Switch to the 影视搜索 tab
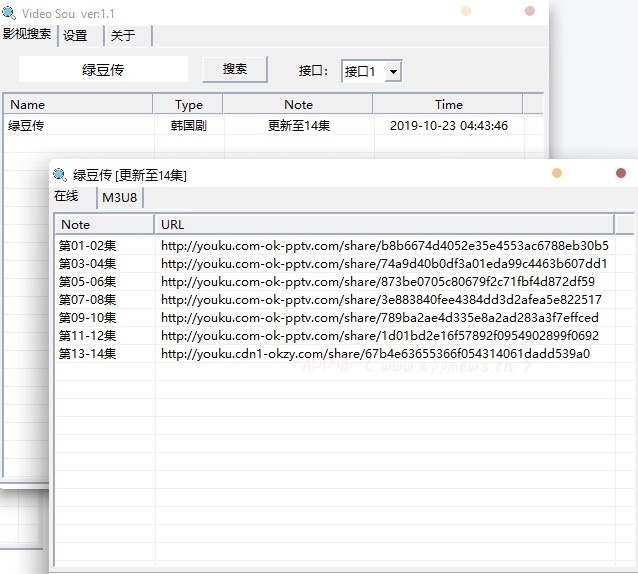 point(27,34)
